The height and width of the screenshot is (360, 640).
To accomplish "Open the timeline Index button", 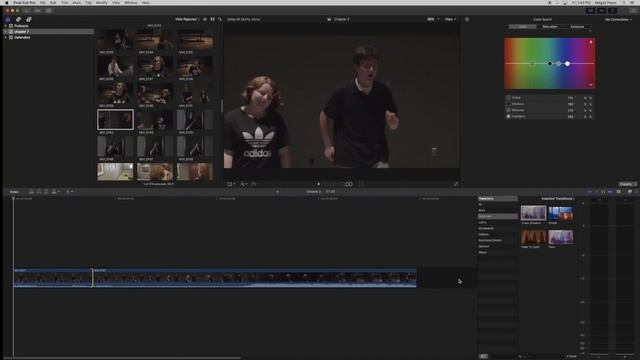I will [x=14, y=192].
